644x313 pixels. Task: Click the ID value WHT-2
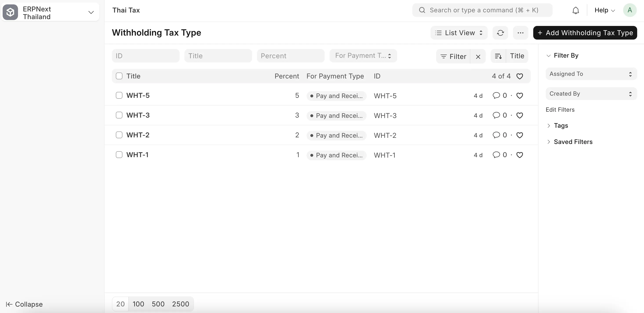(385, 135)
